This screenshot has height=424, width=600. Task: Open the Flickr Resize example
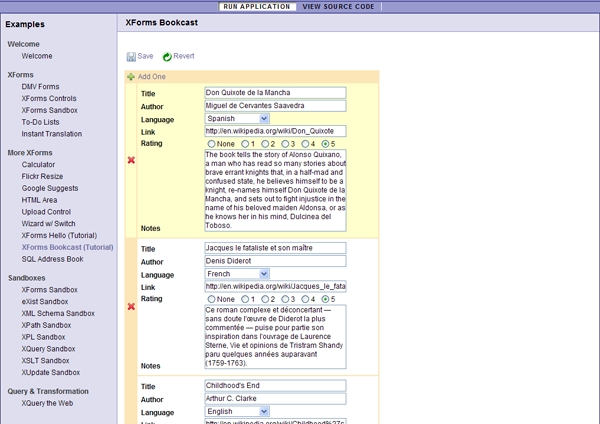click(x=43, y=176)
